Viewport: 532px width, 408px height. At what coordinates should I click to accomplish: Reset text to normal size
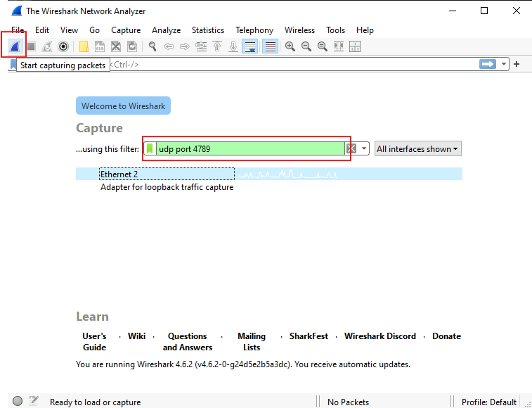(323, 46)
